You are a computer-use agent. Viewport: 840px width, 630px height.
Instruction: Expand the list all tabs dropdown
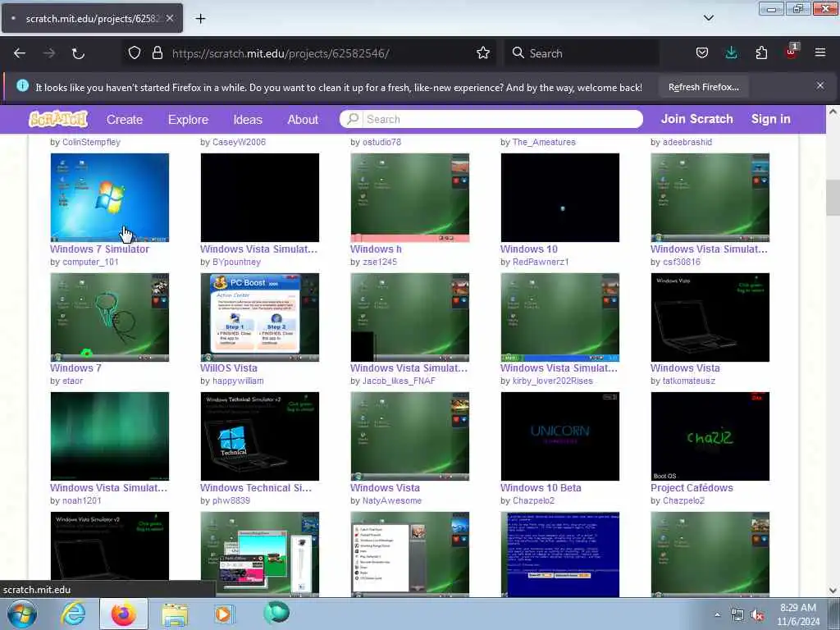[x=708, y=18]
